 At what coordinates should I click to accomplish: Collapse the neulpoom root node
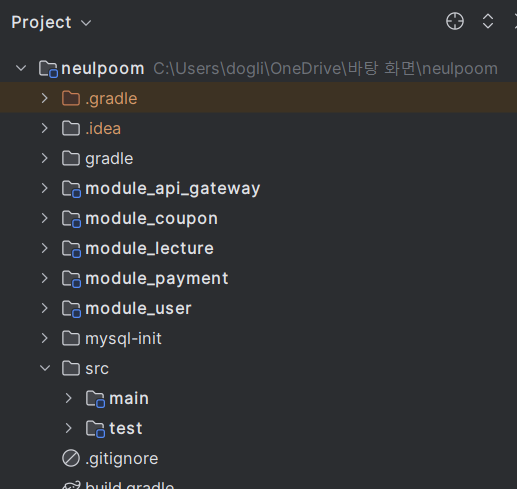click(21, 68)
